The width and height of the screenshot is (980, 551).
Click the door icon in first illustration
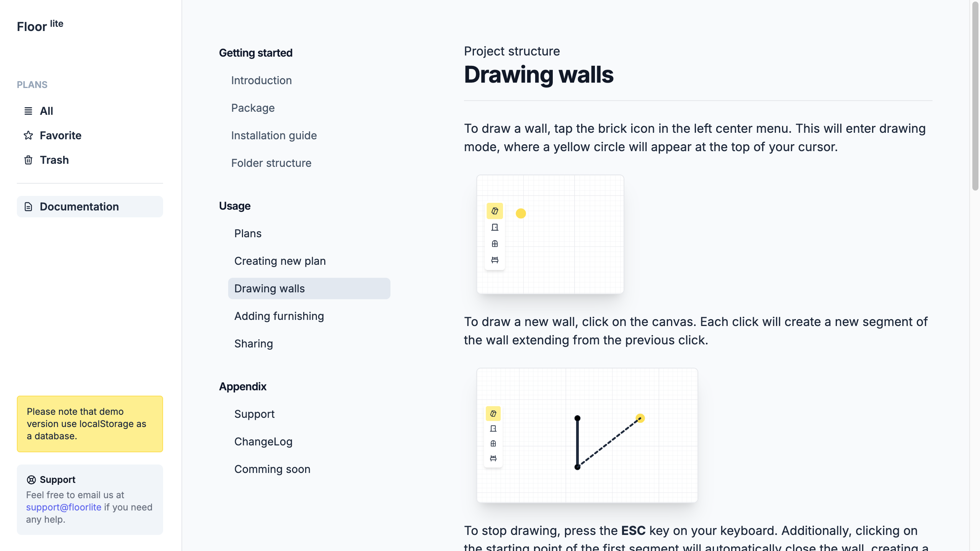point(495,227)
